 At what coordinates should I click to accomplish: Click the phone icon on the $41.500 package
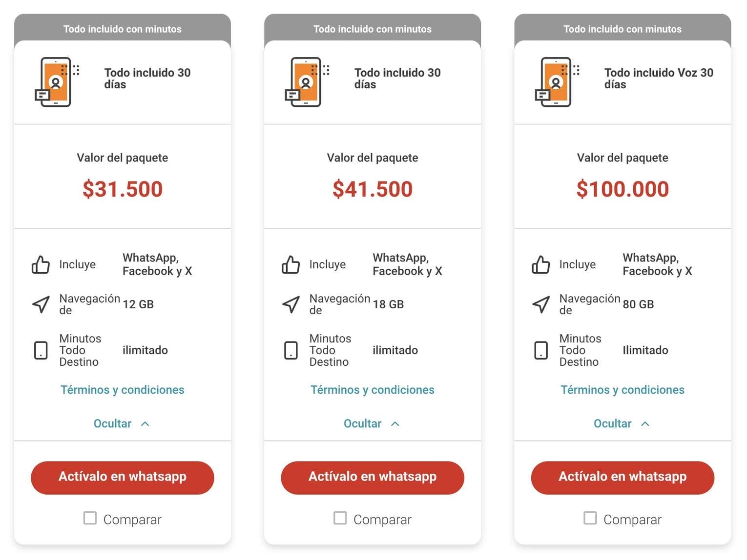306,82
